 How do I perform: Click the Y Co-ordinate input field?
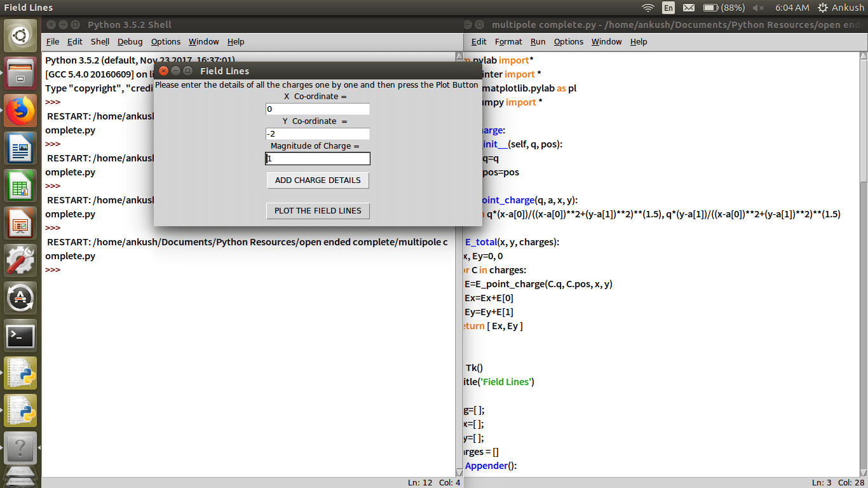tap(317, 134)
